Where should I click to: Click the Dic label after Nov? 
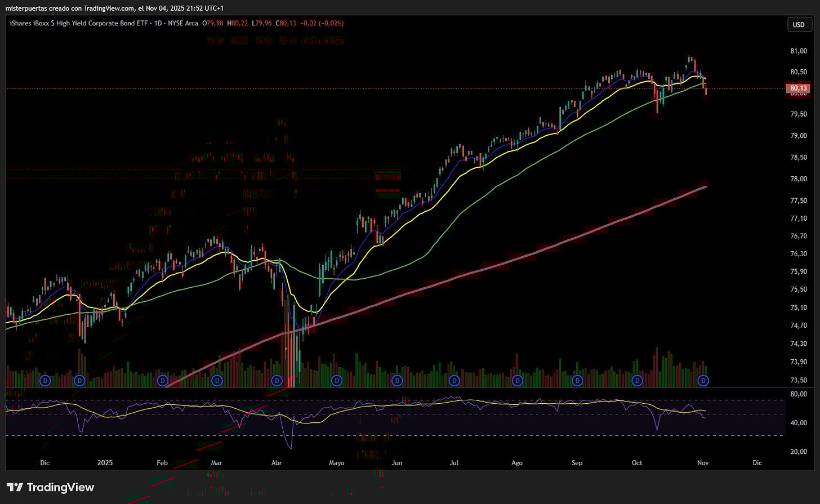click(757, 463)
